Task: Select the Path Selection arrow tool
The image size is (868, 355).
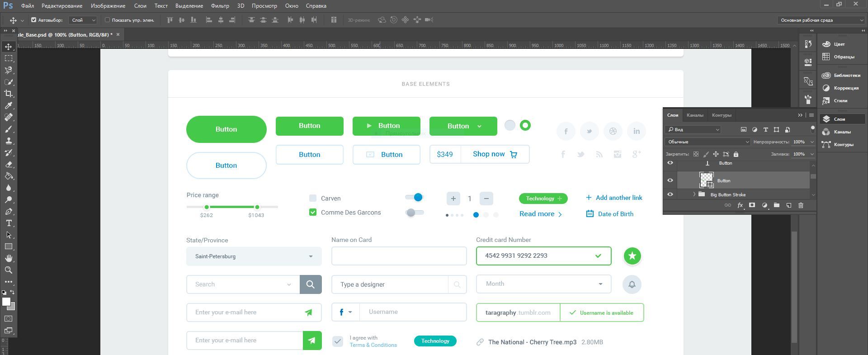Action: 9,235
